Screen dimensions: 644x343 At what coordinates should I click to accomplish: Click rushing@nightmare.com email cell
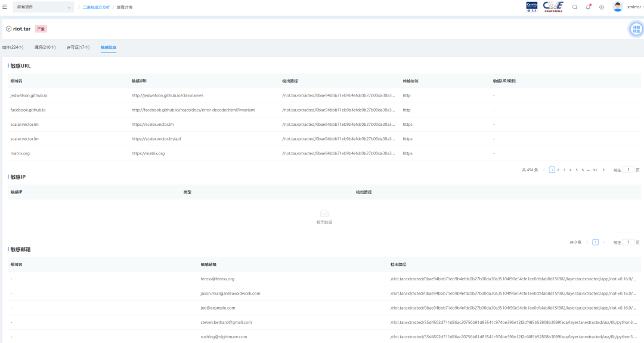tap(224, 337)
